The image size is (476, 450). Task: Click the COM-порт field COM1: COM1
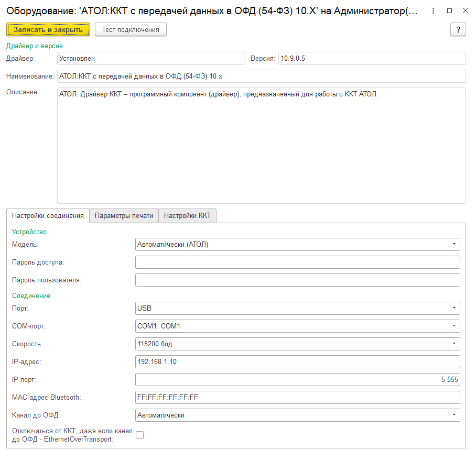[292, 326]
